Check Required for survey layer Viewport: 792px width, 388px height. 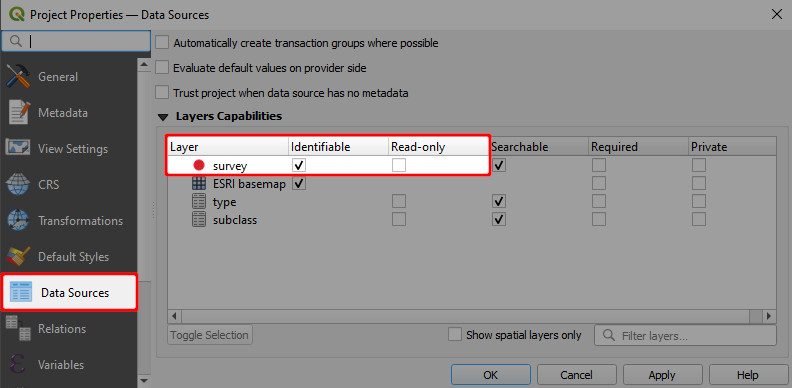tap(599, 165)
